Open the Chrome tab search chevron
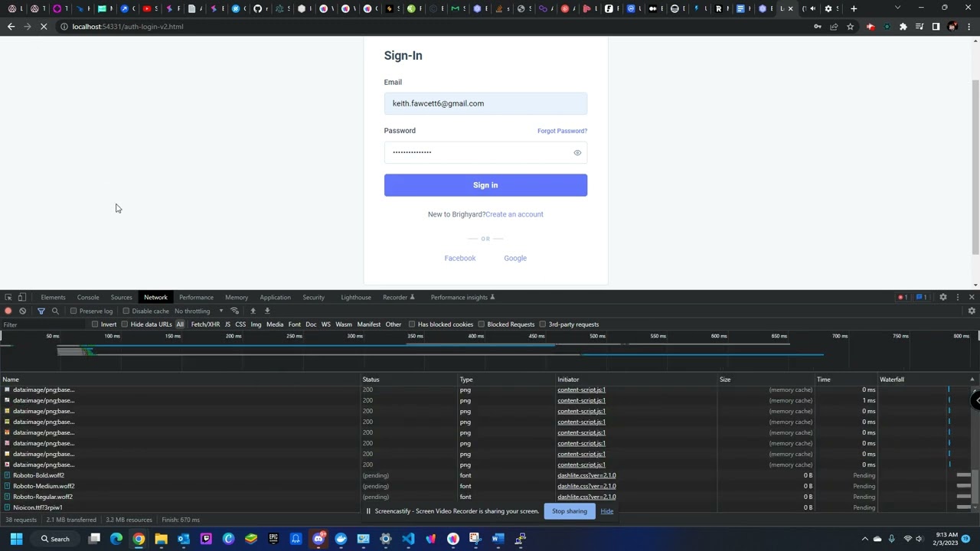Viewport: 980px width, 551px height. [897, 8]
